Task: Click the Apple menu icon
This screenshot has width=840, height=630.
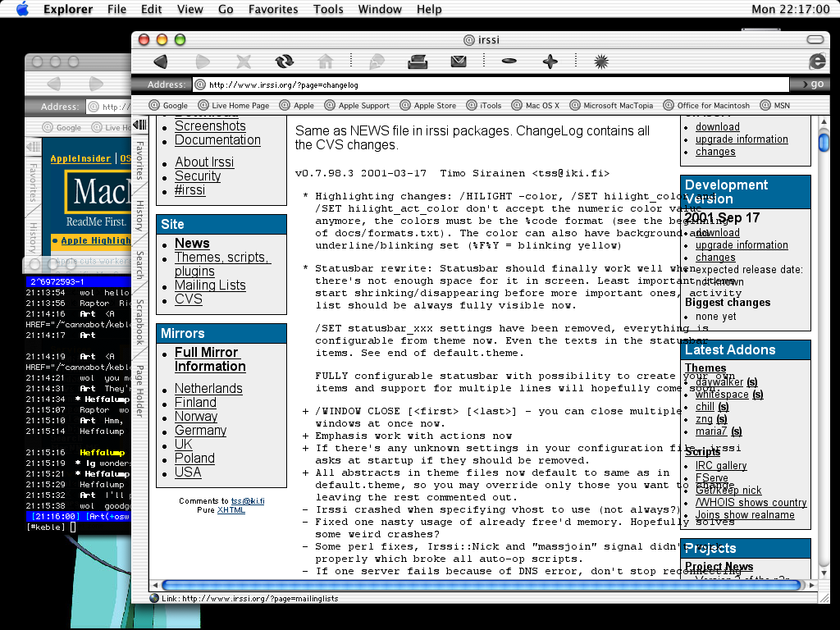Action: click(22, 8)
